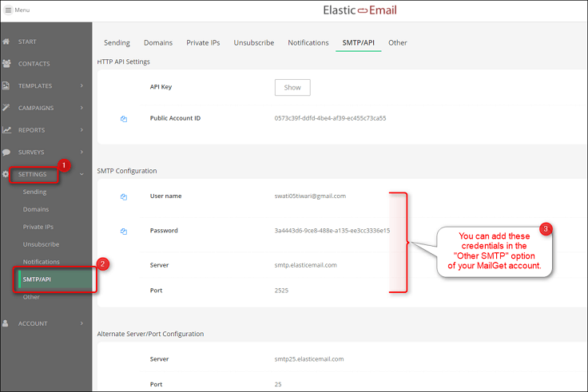
Task: Open the Other tab
Action: point(398,43)
